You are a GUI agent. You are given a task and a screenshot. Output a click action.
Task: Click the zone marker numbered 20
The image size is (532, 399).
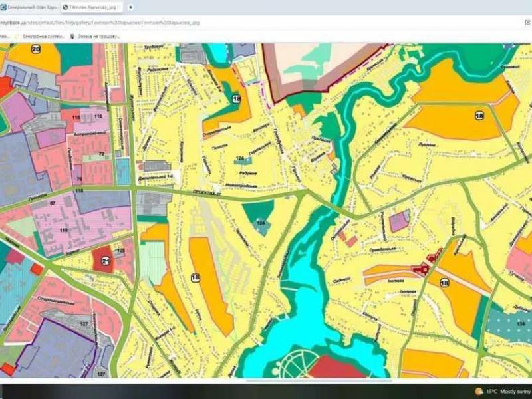click(x=35, y=49)
